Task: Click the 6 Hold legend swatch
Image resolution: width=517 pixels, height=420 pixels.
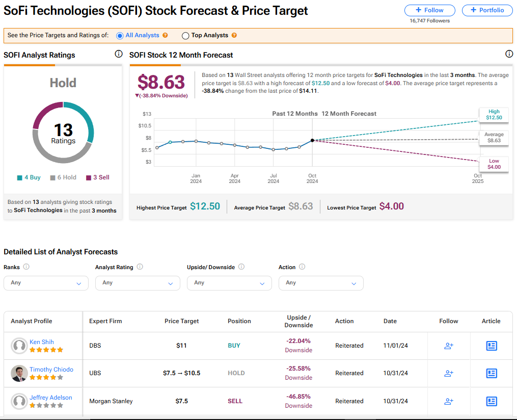Action: pos(53,178)
